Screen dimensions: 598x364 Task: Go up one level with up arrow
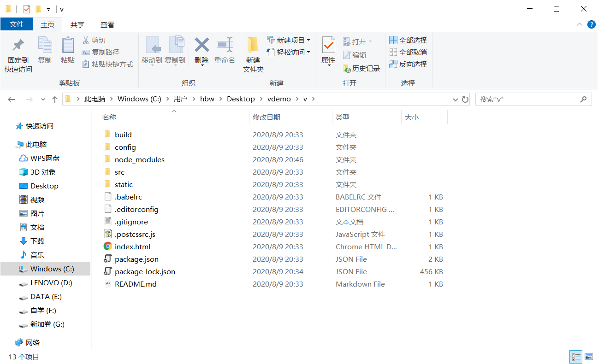(x=55, y=99)
